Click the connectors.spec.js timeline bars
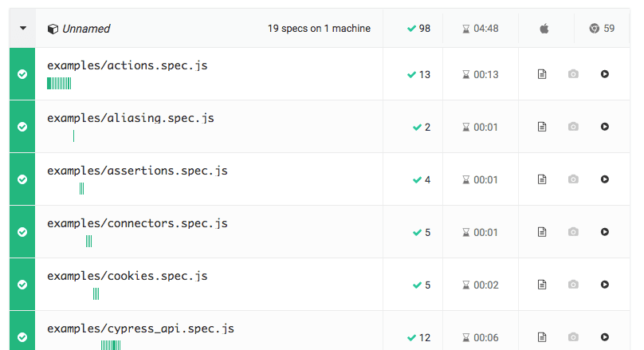 coord(88,241)
